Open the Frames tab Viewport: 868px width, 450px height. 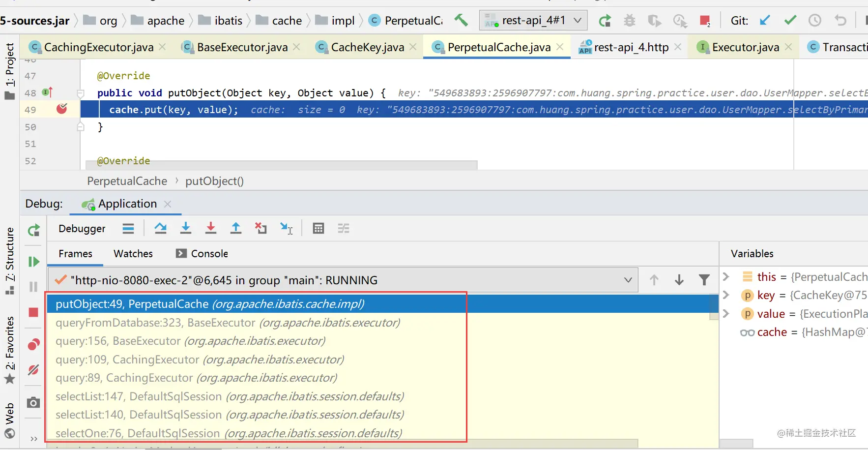click(x=75, y=254)
